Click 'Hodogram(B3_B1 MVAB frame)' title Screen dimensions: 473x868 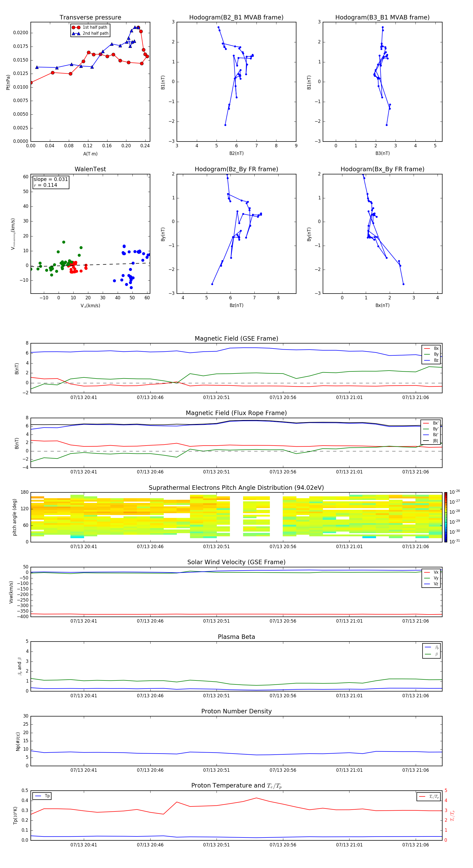382,18
